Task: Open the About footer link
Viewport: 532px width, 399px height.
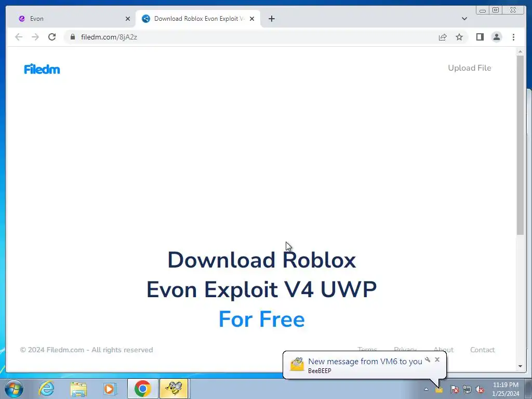Action: [x=444, y=349]
